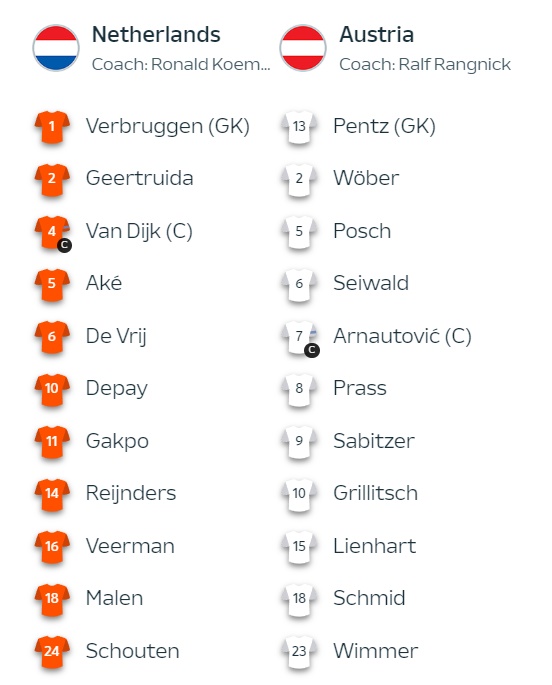Image resolution: width=552 pixels, height=685 pixels.
Task: Click player name Geertruida
Action: 139,178
